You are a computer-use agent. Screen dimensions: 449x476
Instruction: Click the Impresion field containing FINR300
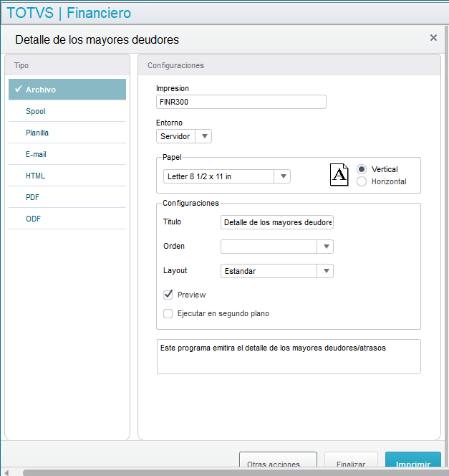(241, 102)
